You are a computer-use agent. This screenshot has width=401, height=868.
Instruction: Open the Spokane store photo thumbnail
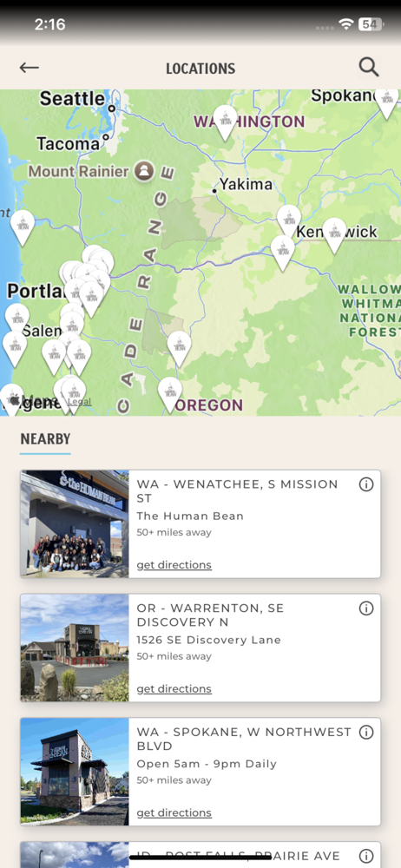(x=75, y=772)
